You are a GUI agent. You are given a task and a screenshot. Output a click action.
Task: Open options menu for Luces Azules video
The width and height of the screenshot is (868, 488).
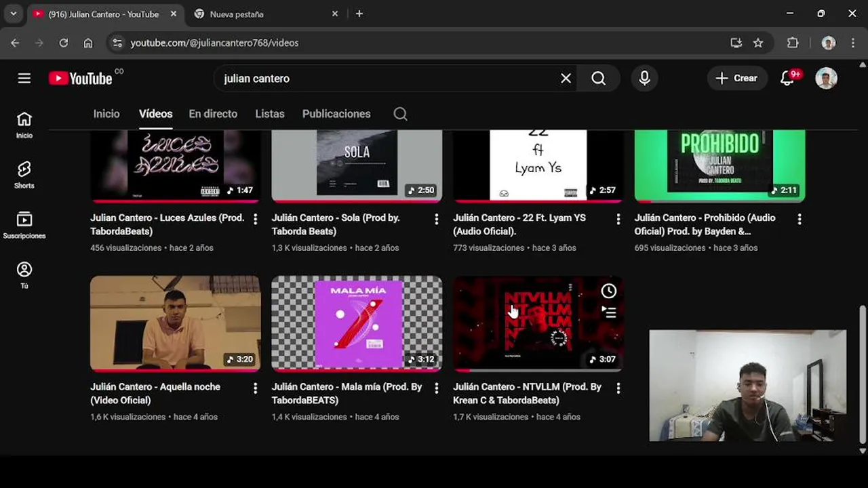click(255, 219)
